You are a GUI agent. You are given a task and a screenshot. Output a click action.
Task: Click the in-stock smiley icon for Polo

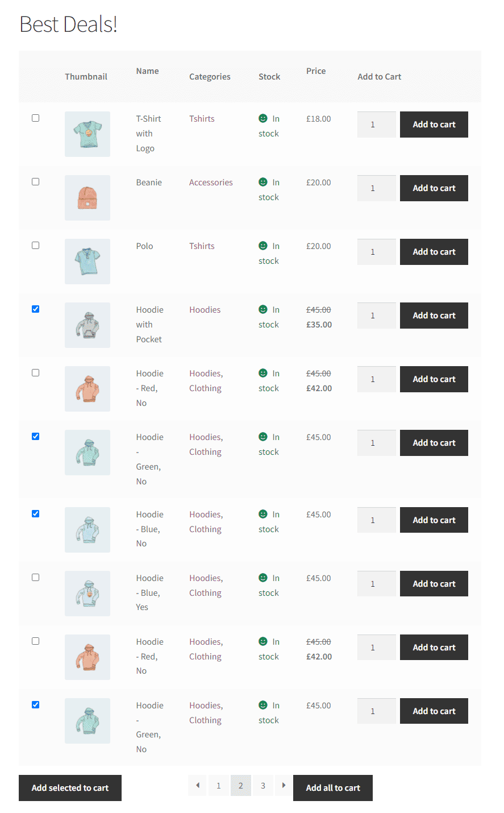[x=262, y=246]
